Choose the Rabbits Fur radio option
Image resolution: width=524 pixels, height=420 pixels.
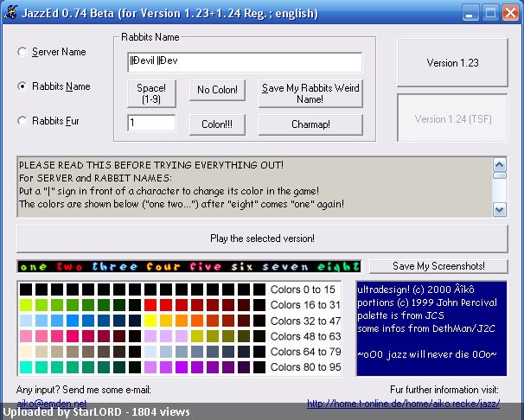pos(22,121)
